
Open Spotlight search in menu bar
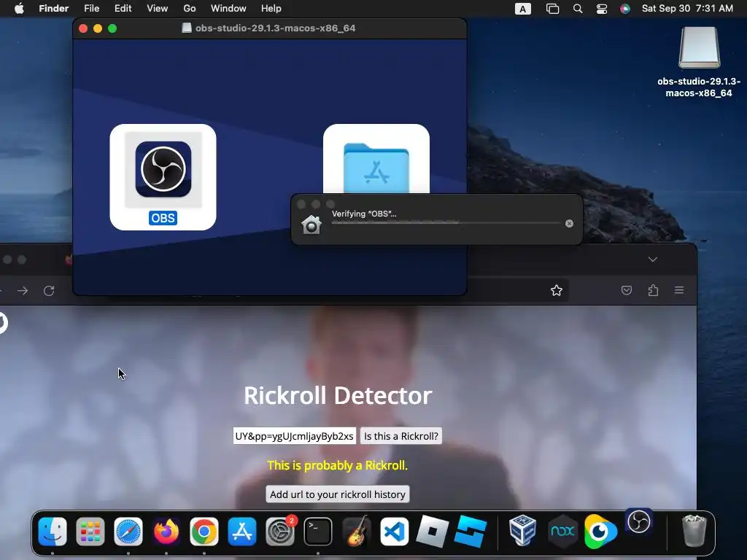coord(578,9)
